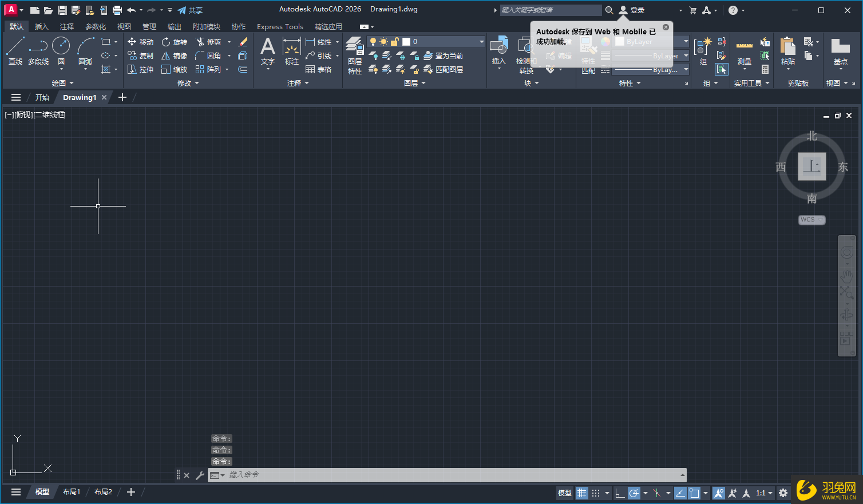Click the 测量 (Measure) tool
Viewport: 863px width, 504px height.
pyautogui.click(x=744, y=51)
